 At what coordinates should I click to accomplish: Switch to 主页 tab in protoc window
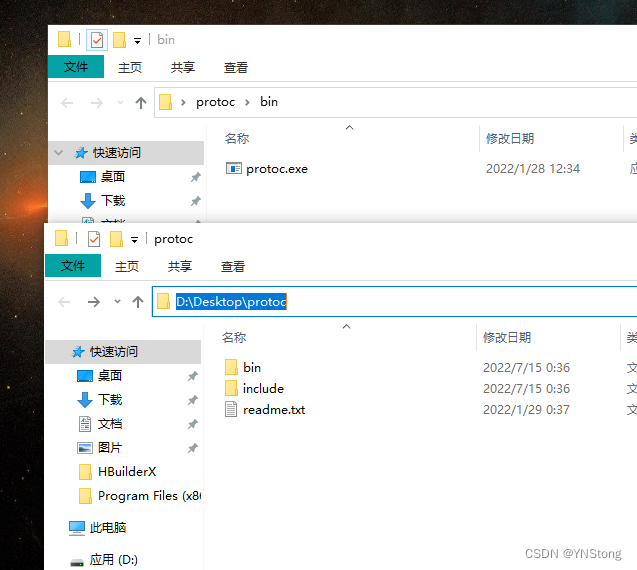(x=127, y=267)
